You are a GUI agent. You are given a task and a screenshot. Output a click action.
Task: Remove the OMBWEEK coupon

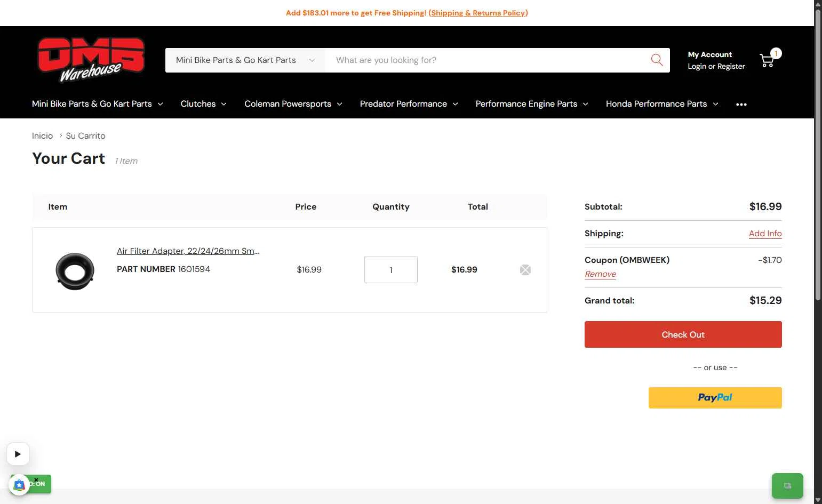coord(600,274)
